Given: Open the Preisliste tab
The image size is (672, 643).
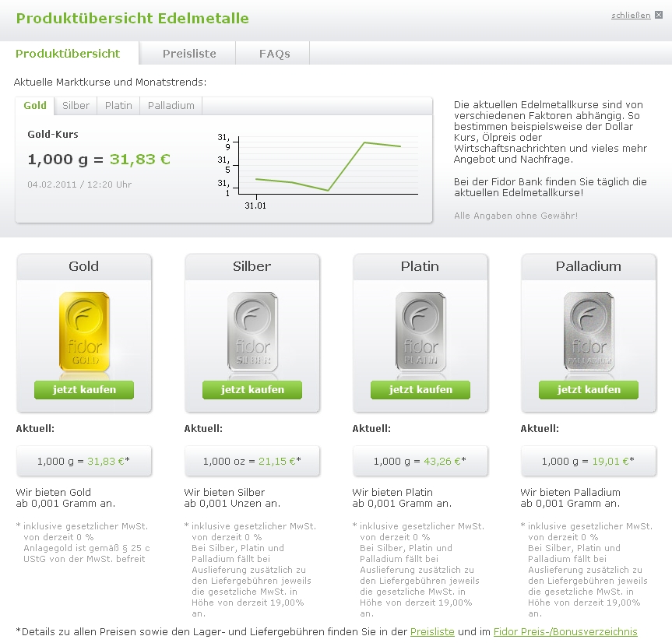Looking at the screenshot, I should pyautogui.click(x=189, y=54).
